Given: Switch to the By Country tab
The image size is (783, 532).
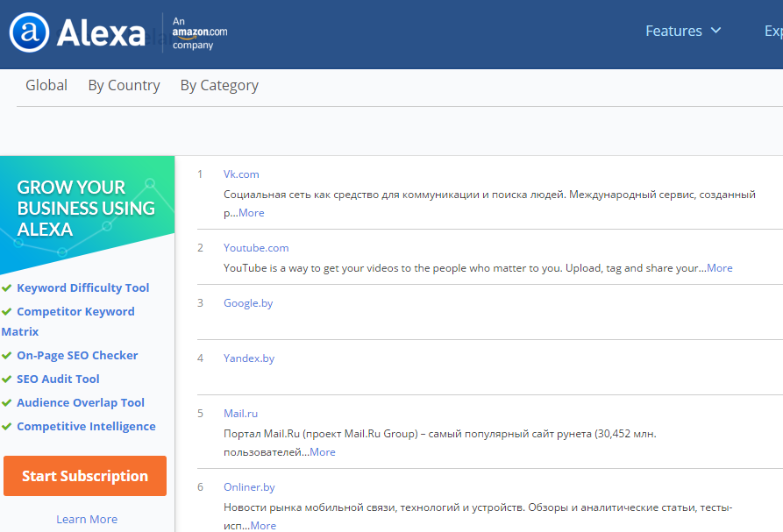Looking at the screenshot, I should [124, 85].
